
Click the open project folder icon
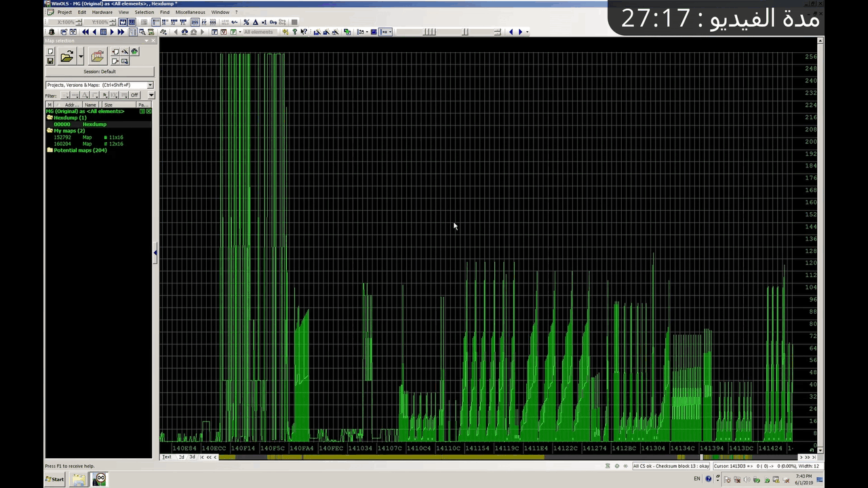[66, 57]
